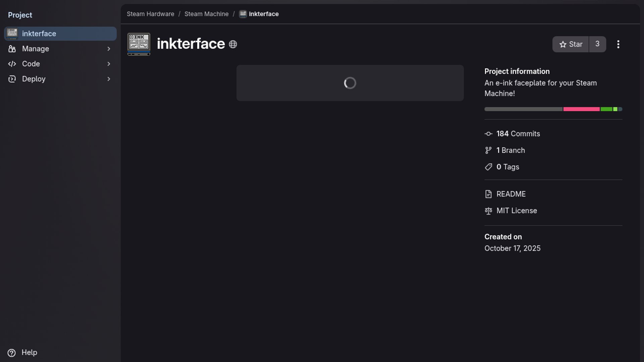
Task: Click the green language bar segment
Action: 606,109
